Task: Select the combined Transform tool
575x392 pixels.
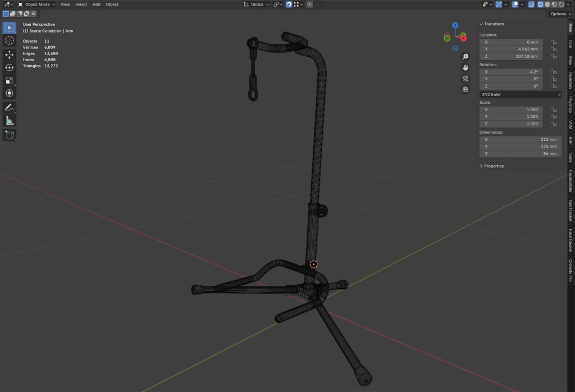Action: [x=10, y=93]
